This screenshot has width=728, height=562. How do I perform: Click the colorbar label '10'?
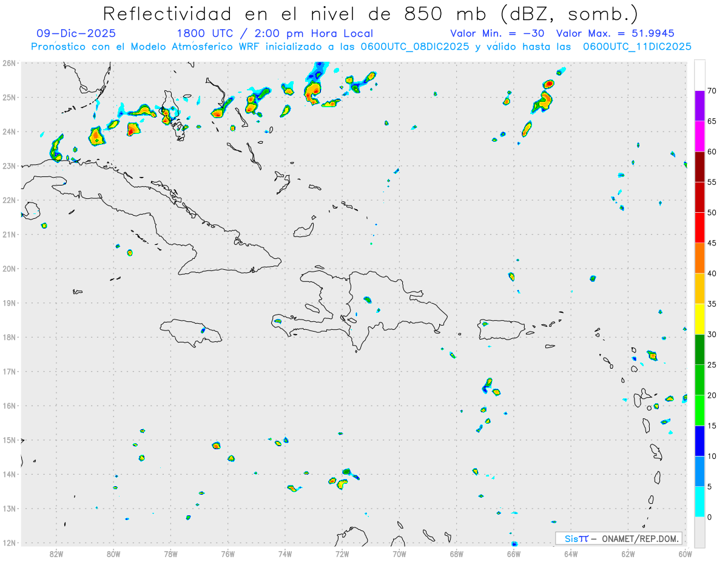(x=712, y=456)
